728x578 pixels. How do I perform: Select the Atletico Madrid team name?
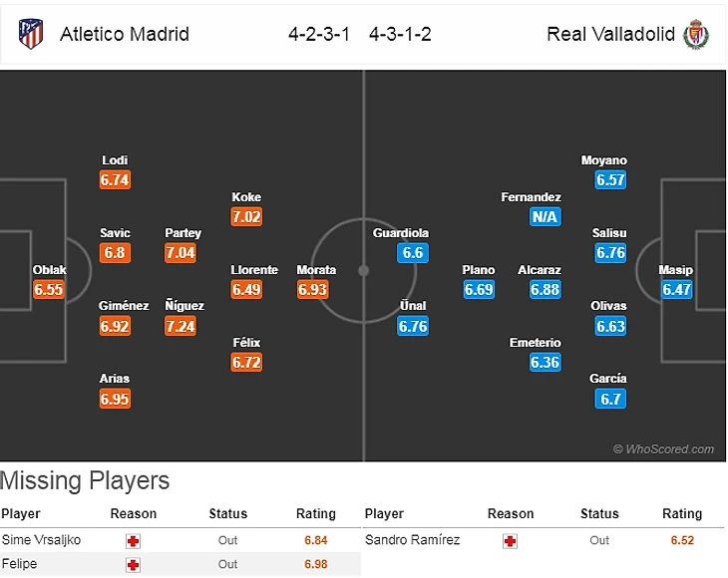(x=125, y=34)
